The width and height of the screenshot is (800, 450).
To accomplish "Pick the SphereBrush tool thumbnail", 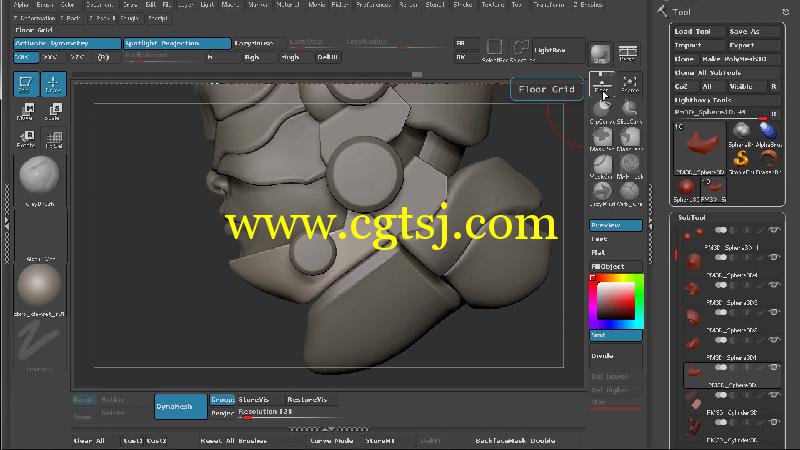I will [741, 134].
